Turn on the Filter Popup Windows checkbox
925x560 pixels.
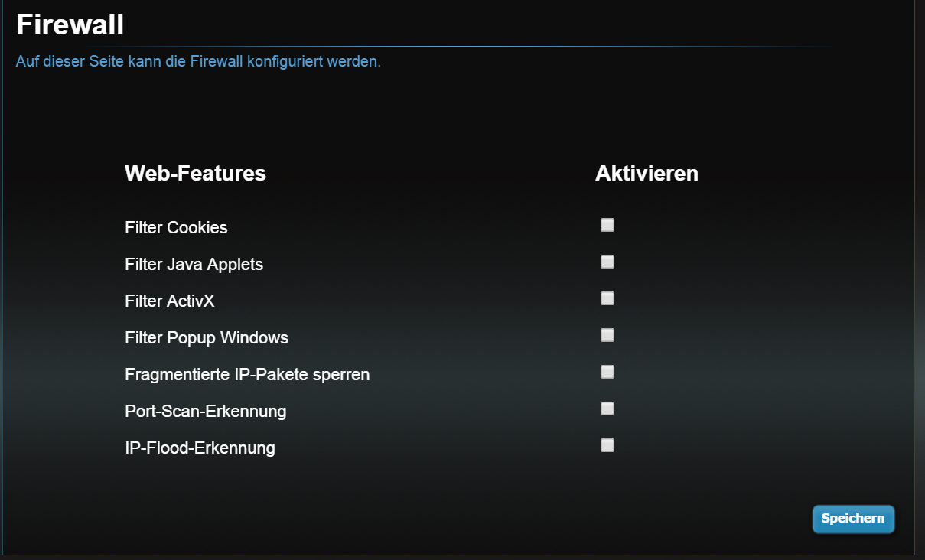607,335
